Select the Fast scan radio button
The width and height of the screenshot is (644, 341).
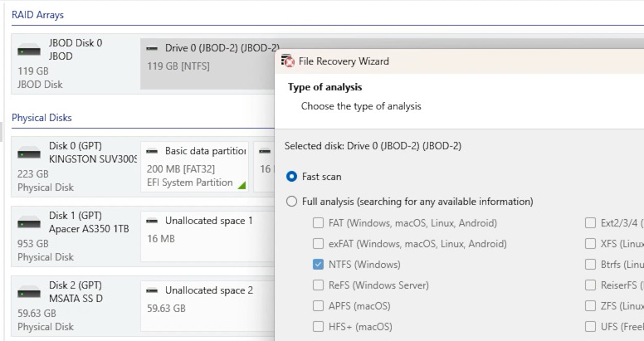(x=291, y=177)
